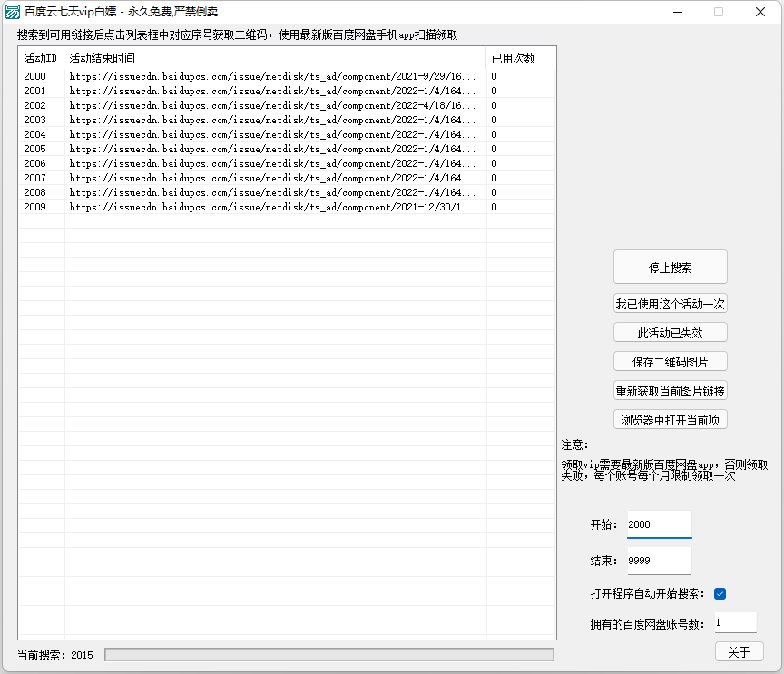Mark activity as expired via 此活动已失效
Image resolution: width=784 pixels, height=674 pixels.
(670, 331)
